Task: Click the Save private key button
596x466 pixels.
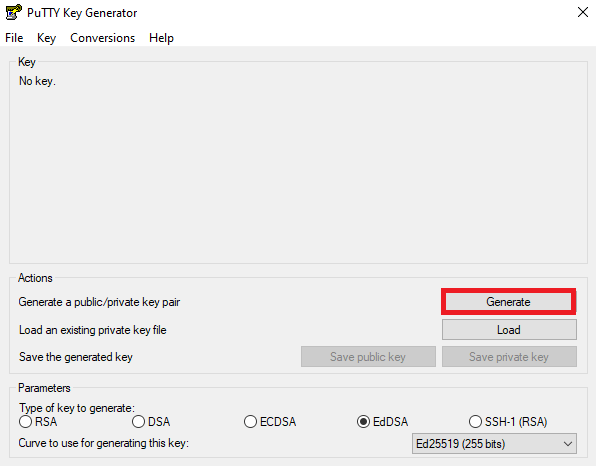Action: click(x=509, y=357)
